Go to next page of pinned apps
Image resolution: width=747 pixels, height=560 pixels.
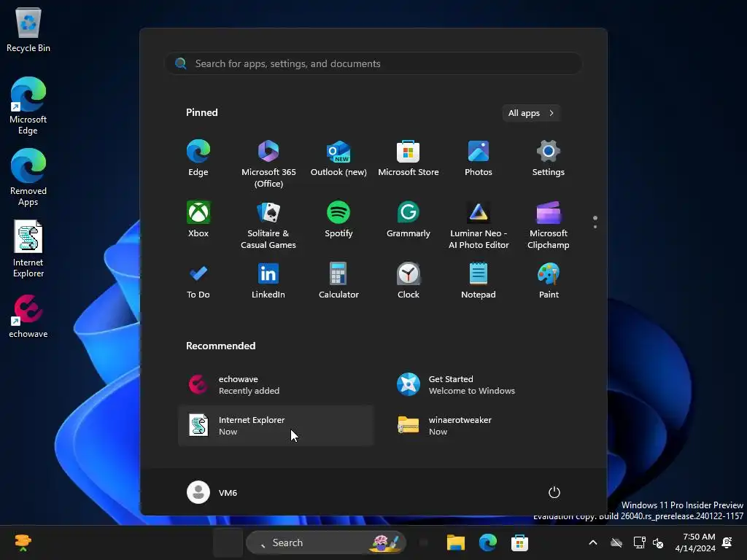[595, 227]
